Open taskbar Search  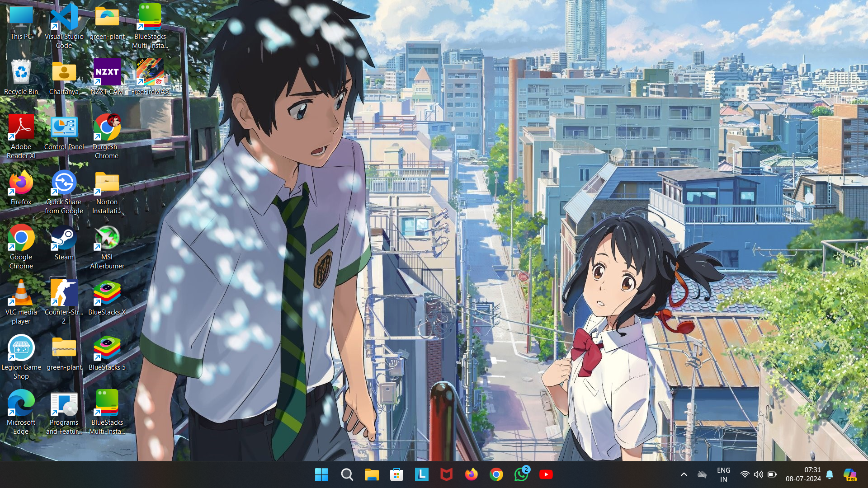click(347, 474)
